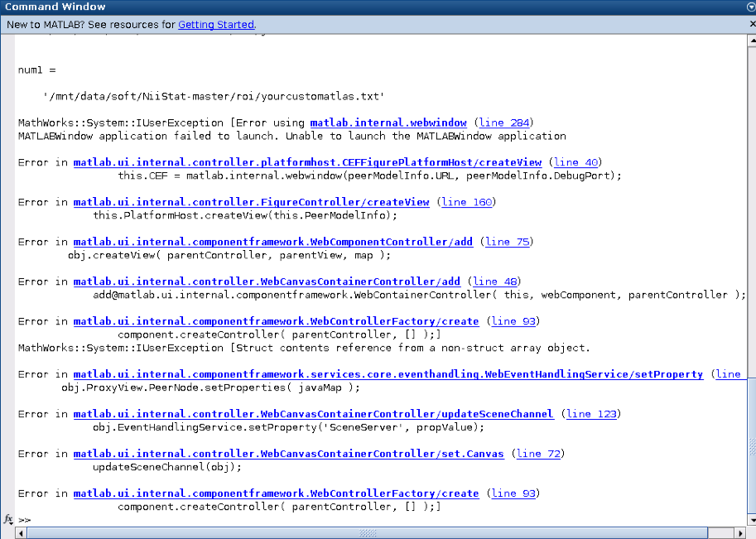Click the matlab.internal.webwindow link

(388, 123)
